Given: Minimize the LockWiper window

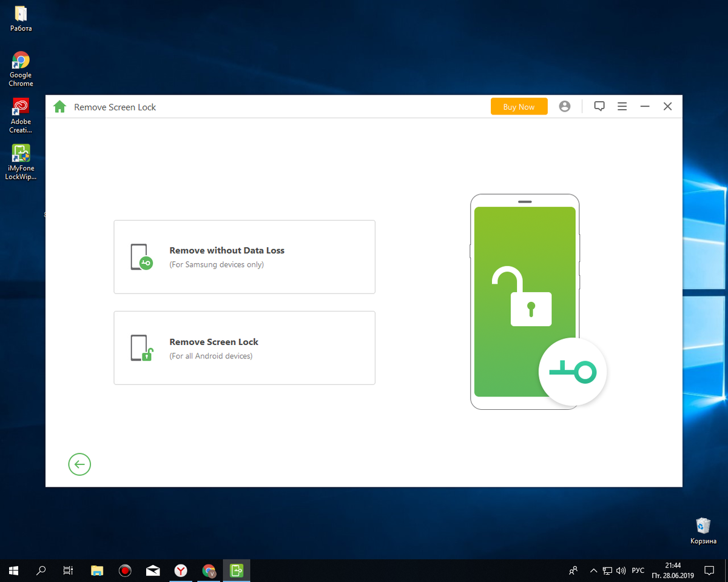Looking at the screenshot, I should click(x=645, y=107).
